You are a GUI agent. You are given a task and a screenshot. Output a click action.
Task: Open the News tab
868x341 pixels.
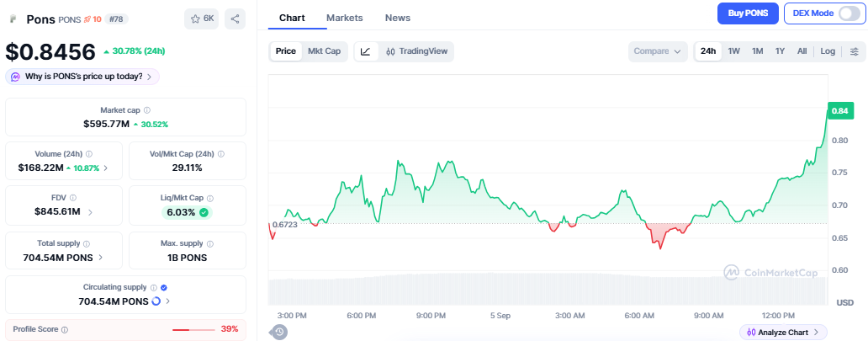[x=398, y=18]
